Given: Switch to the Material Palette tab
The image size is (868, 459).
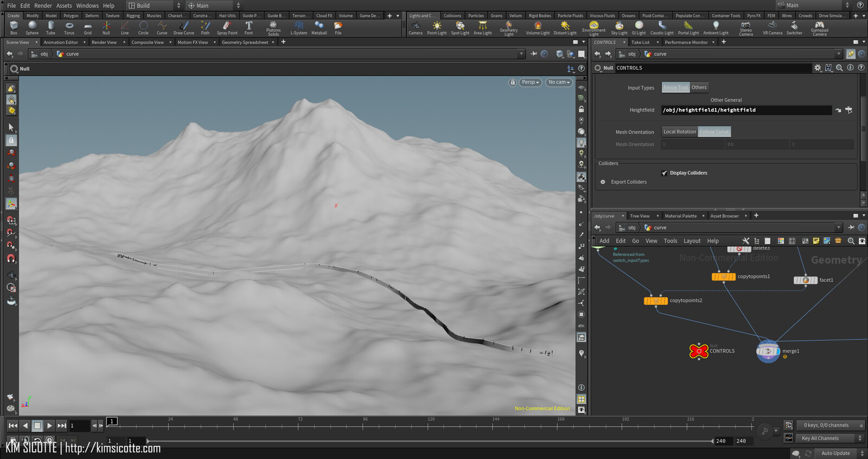Looking at the screenshot, I should click(x=680, y=216).
